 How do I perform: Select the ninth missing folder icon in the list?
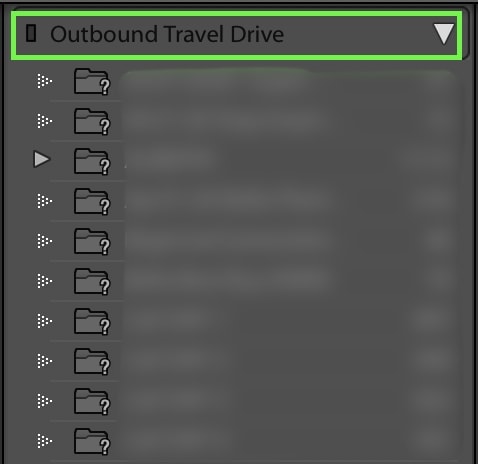click(x=92, y=402)
